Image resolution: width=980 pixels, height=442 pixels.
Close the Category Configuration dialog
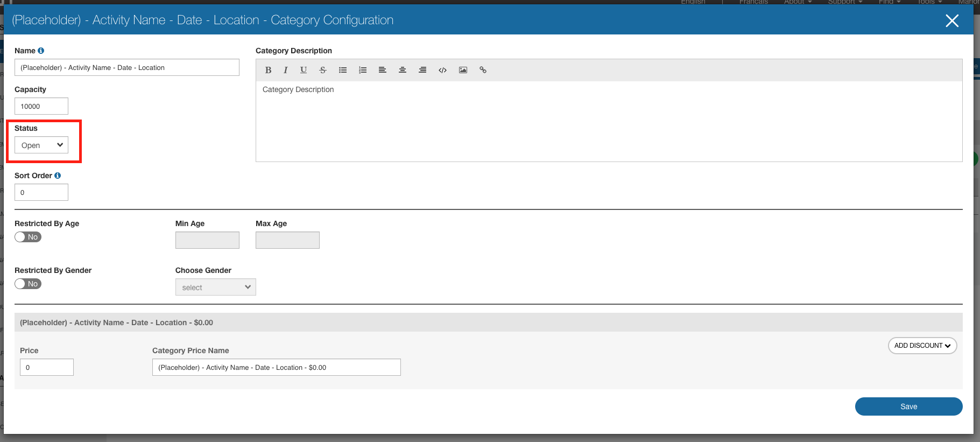pos(952,20)
